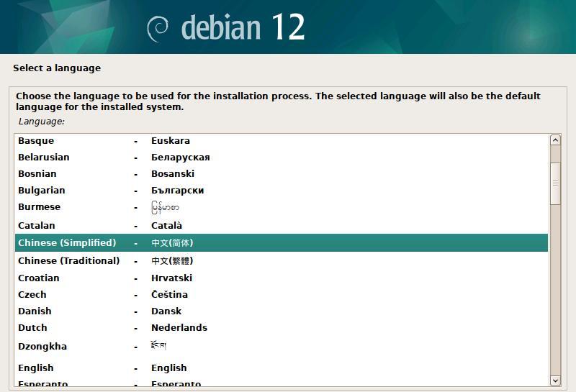Click the scrollbar down arrow

pyautogui.click(x=555, y=380)
